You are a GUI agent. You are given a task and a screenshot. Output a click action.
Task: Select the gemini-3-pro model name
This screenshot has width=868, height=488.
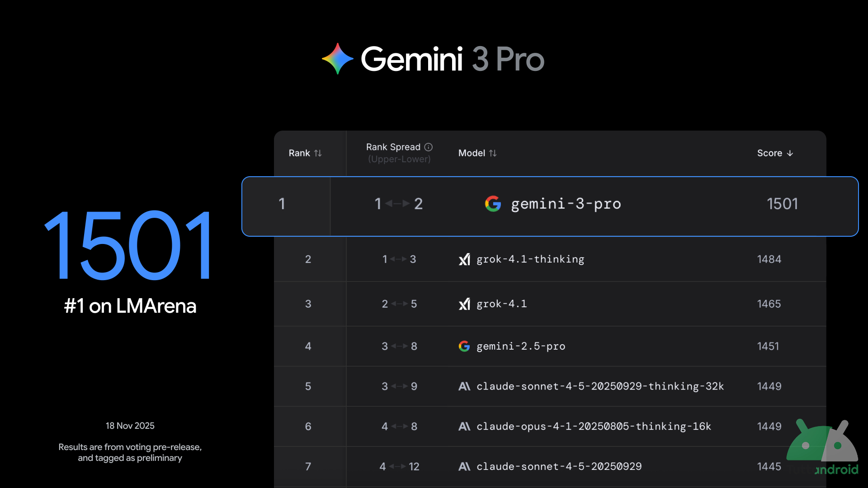[x=566, y=204]
